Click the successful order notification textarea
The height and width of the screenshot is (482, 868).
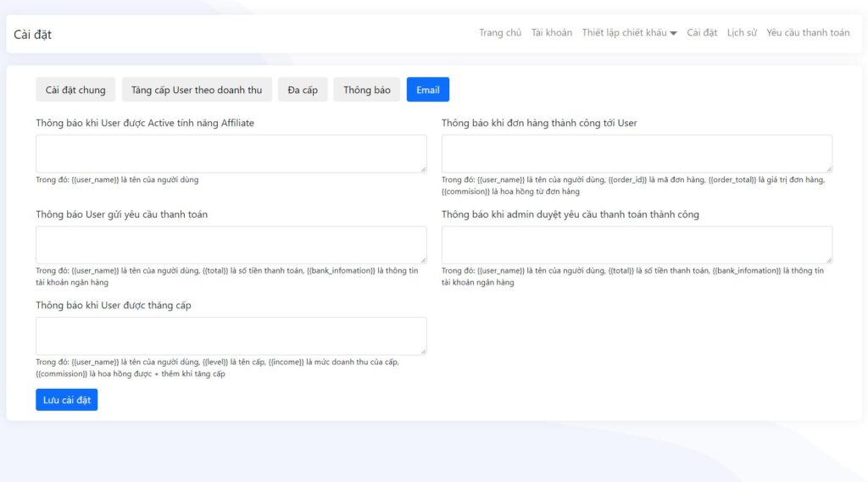click(x=637, y=153)
